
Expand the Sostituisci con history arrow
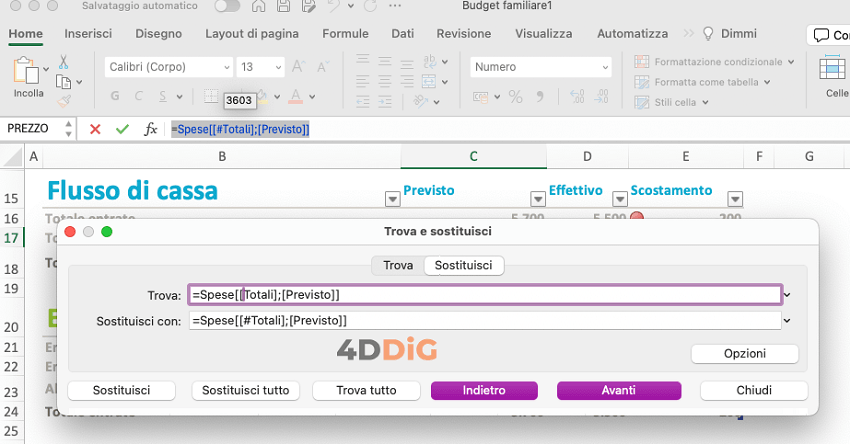(787, 320)
